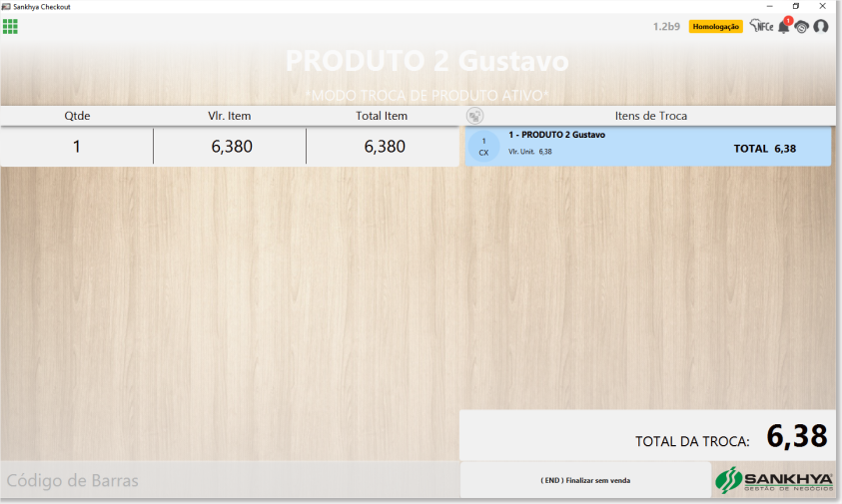Click the Sankhya logo
This screenshot has width=842, height=504.
click(x=774, y=480)
